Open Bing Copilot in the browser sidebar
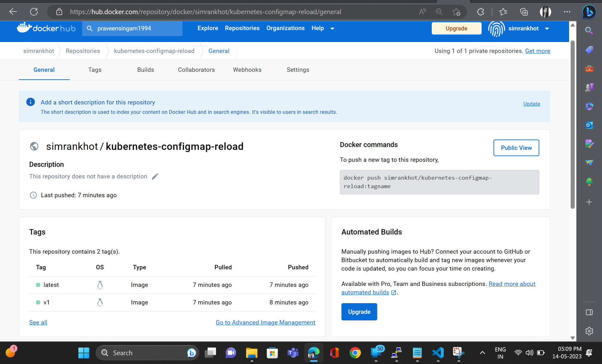Screen dimensions: 602x364 coord(589,12)
